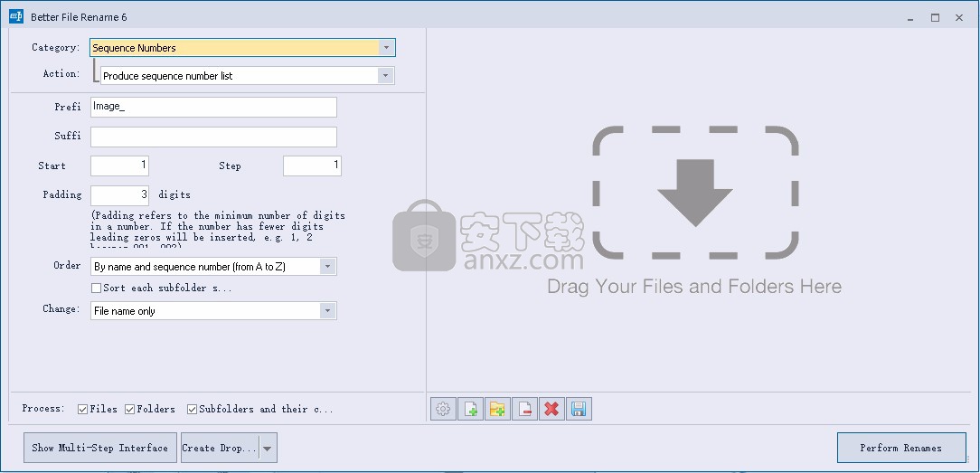Click the Prefix input field

(213, 107)
